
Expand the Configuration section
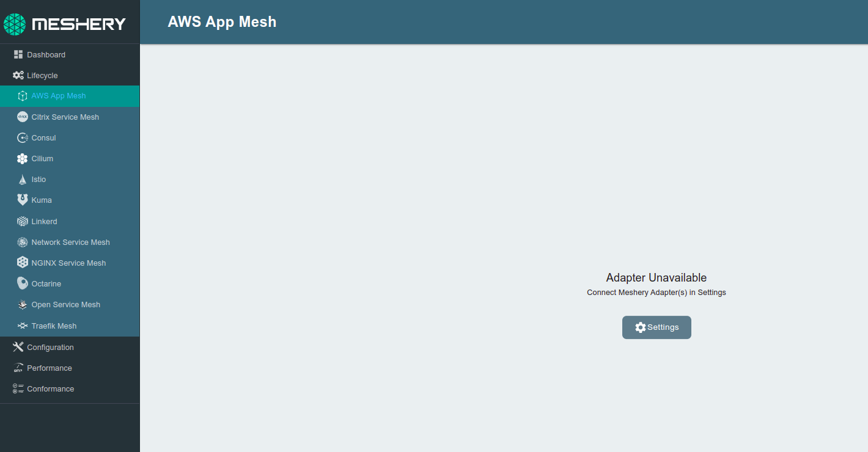coord(50,346)
